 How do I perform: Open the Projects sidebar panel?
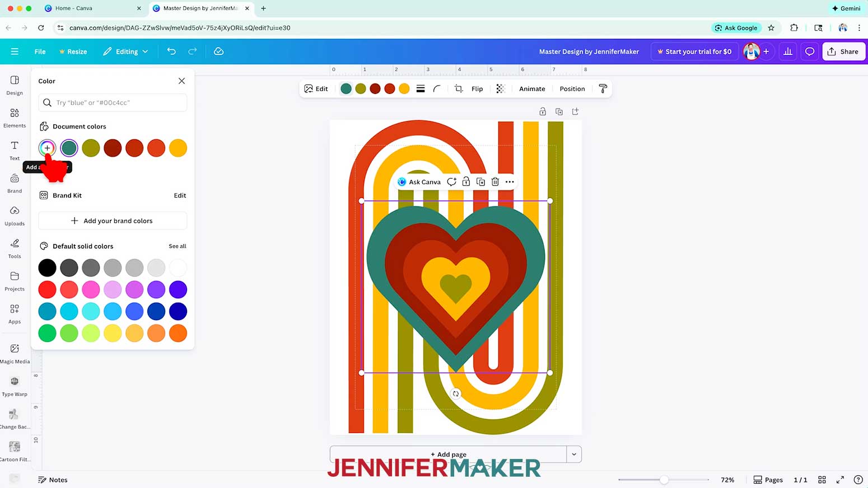pyautogui.click(x=15, y=281)
